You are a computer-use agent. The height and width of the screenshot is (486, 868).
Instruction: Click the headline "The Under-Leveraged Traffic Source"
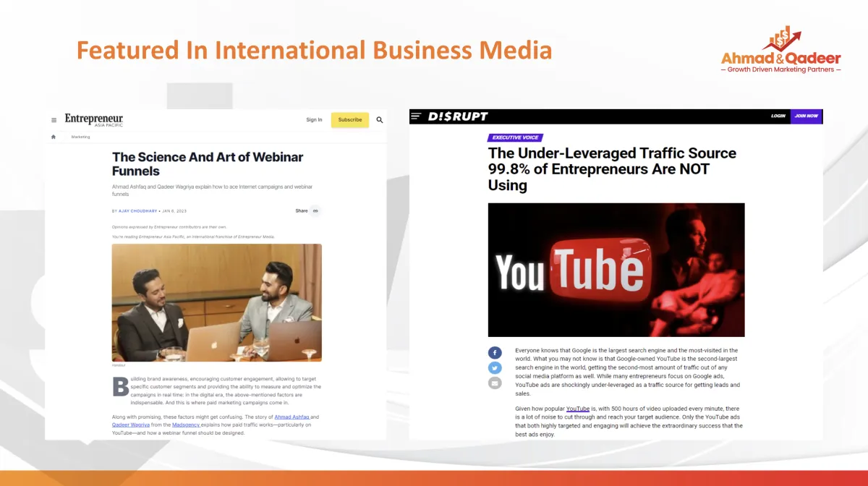pyautogui.click(x=612, y=169)
